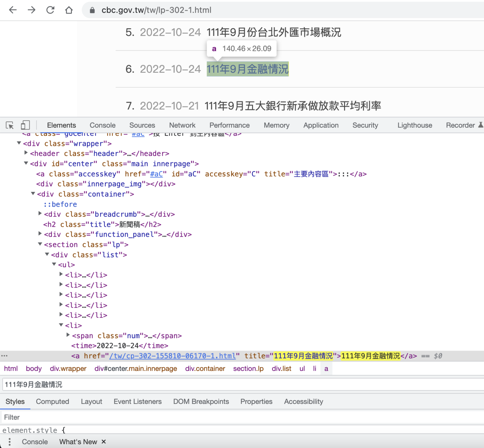
Task: Close the What's New drawer tab
Action: click(x=104, y=442)
